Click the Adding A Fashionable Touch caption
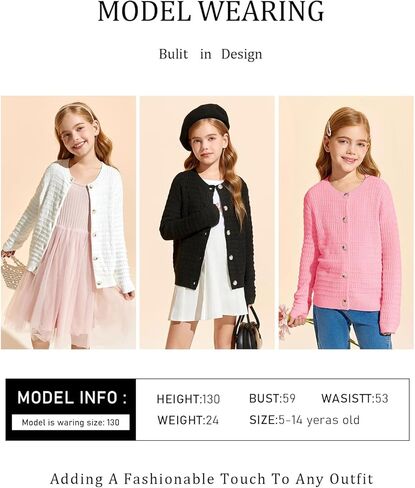This screenshot has height=488, width=415. coord(212,479)
